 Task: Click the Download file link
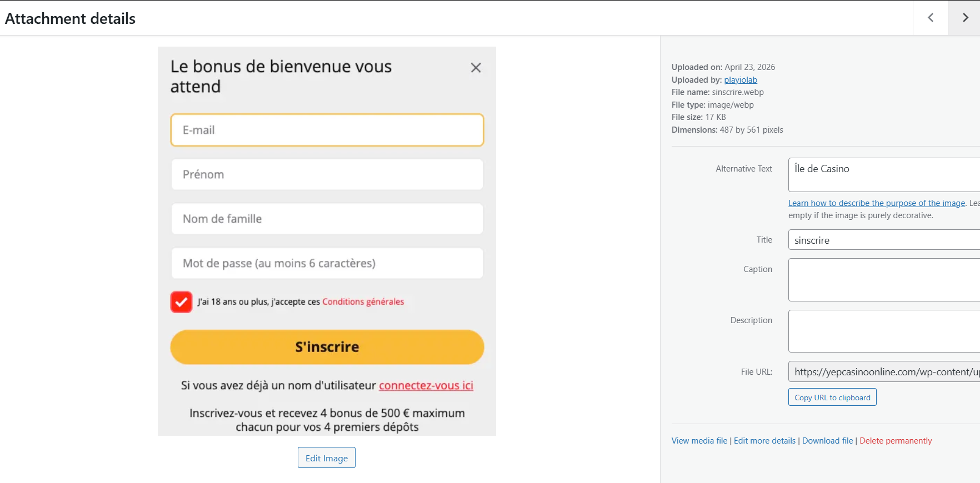coord(827,441)
